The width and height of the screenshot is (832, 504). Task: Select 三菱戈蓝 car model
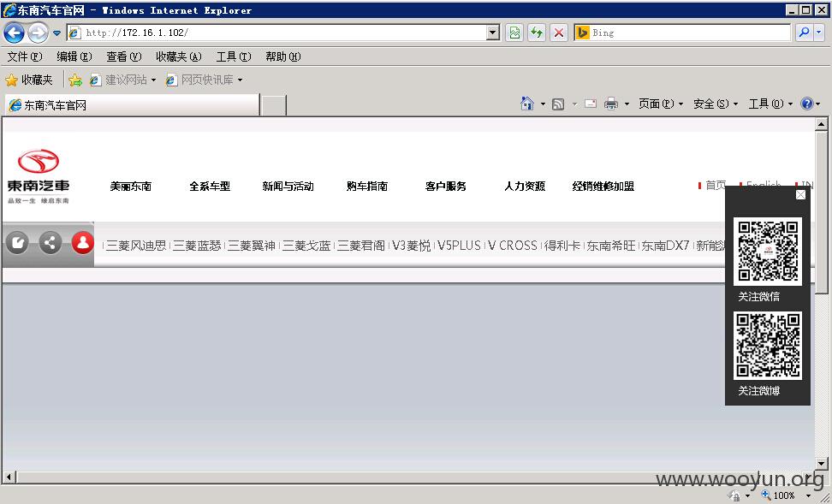(306, 246)
